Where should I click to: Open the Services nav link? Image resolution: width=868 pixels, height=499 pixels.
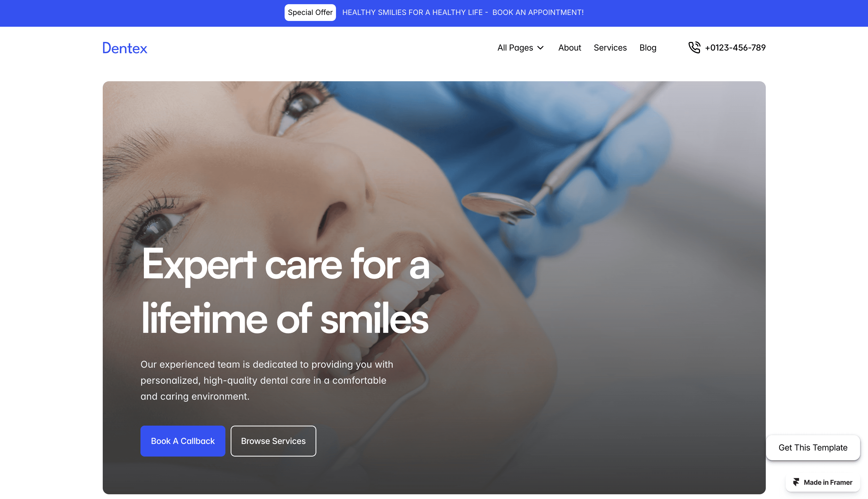point(610,48)
